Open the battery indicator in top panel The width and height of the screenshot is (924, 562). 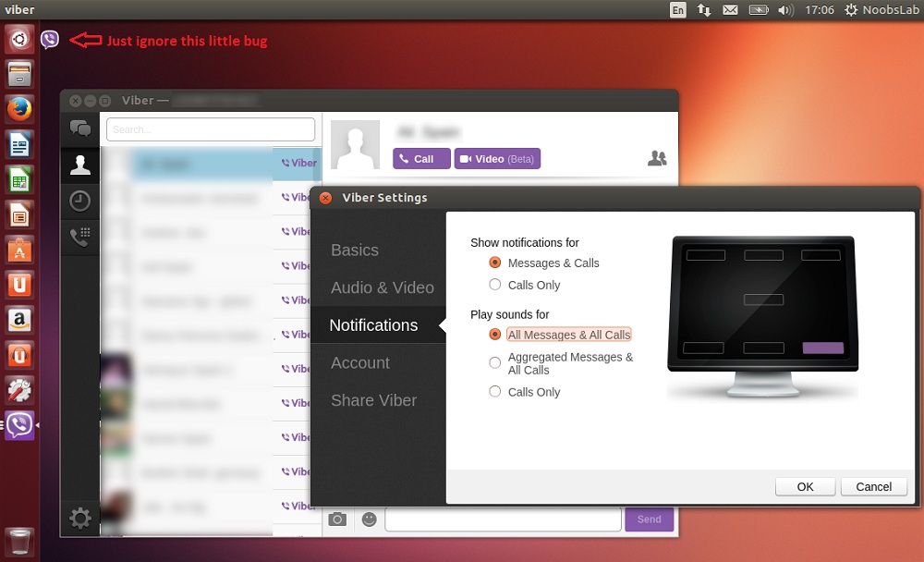[759, 10]
